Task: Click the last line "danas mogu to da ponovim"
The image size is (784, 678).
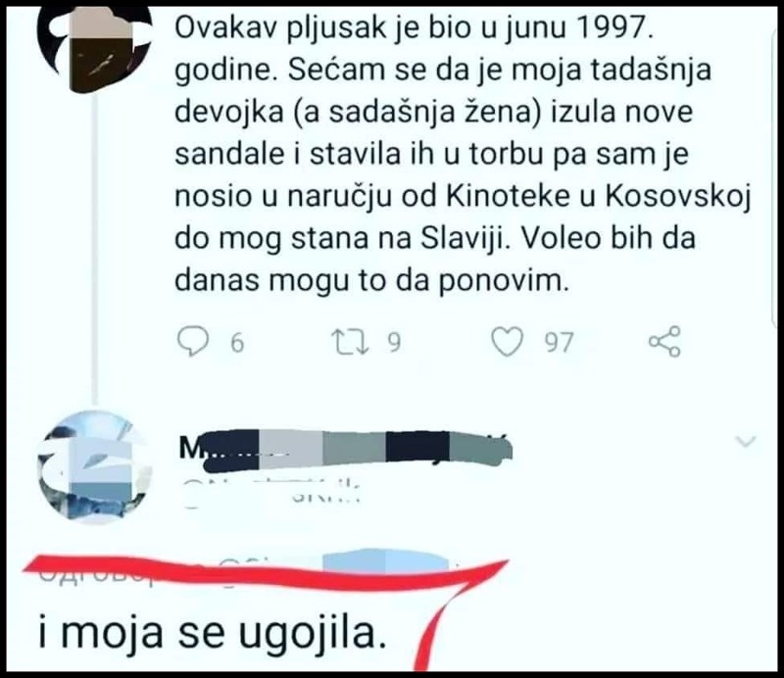Action: point(372,281)
